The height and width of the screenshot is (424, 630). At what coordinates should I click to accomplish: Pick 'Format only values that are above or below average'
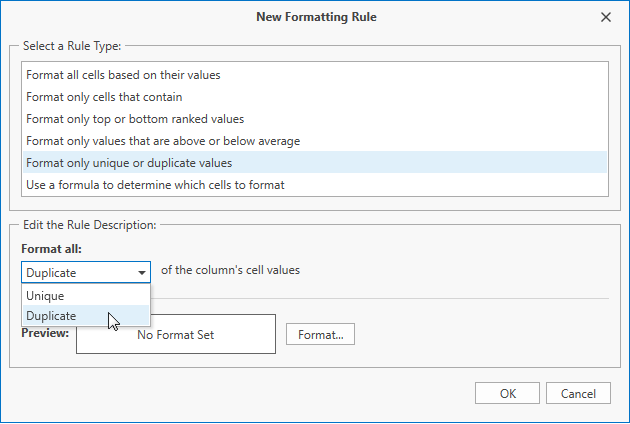point(315,141)
